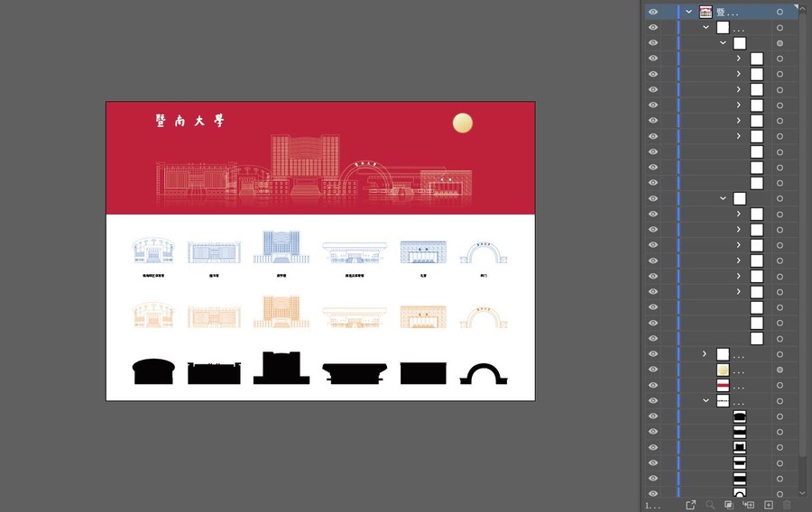The width and height of the screenshot is (812, 512).
Task: Expand collapsed group above gold circle layer
Action: click(x=705, y=353)
